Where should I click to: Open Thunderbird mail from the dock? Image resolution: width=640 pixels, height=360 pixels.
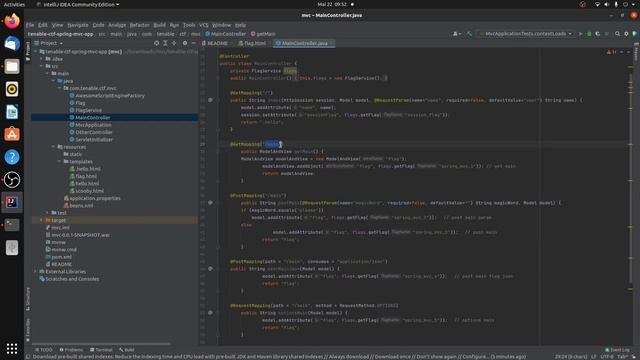point(12,44)
